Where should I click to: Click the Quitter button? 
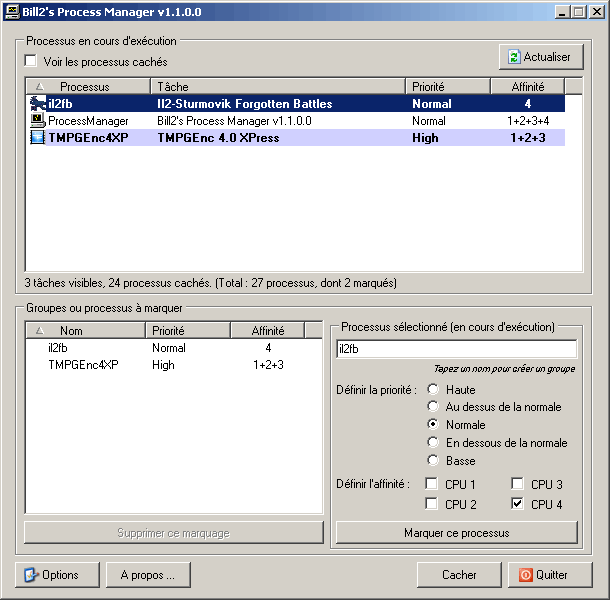tap(550, 575)
